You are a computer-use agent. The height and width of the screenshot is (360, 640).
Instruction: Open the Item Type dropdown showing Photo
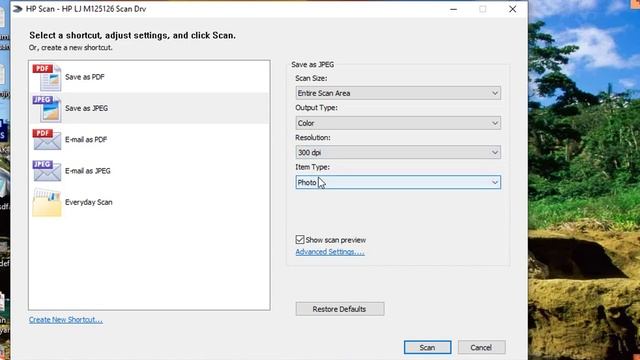pos(398,182)
